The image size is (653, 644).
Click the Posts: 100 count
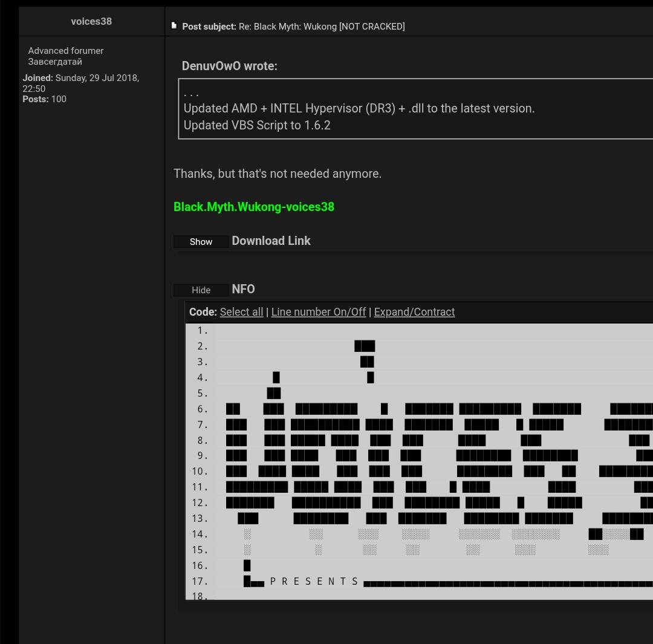click(45, 99)
